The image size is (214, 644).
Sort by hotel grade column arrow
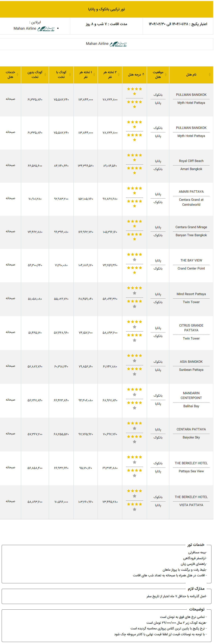click(x=143, y=74)
